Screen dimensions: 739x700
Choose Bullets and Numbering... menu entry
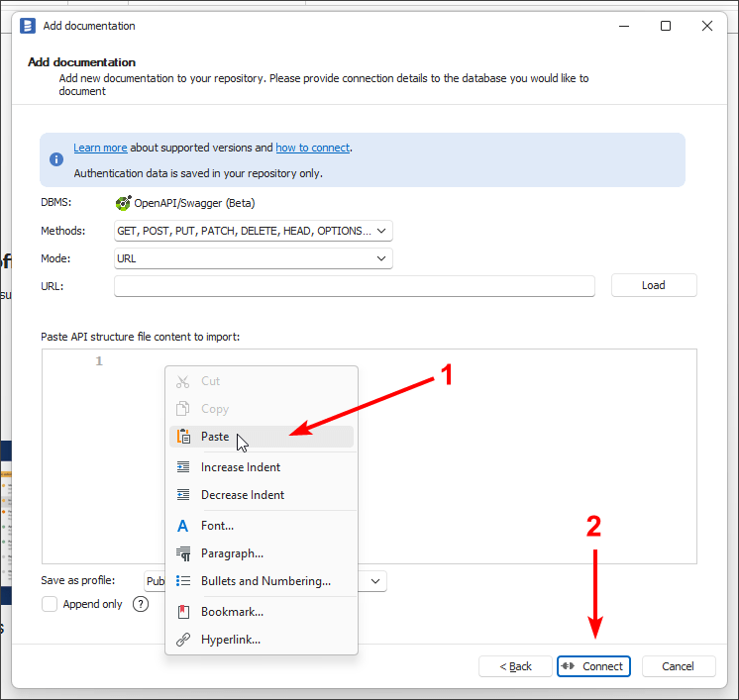click(262, 581)
